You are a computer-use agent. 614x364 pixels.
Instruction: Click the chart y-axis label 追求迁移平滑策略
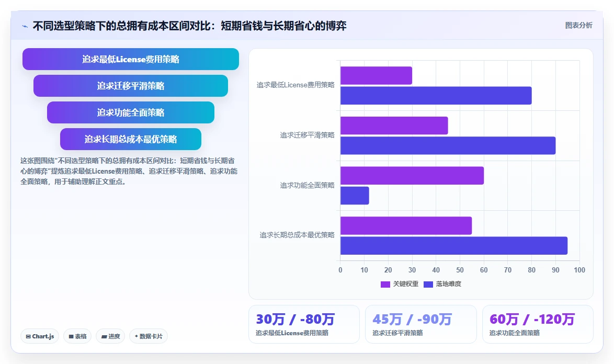[x=308, y=135]
